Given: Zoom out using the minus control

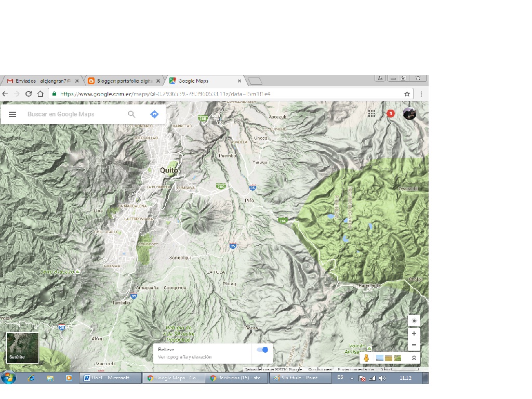Looking at the screenshot, I should tap(414, 344).
